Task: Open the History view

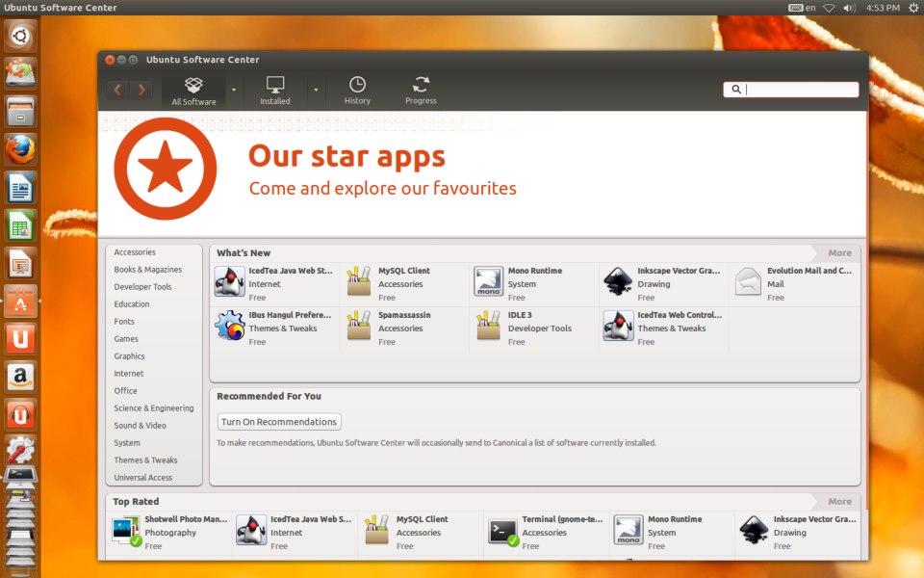Action: 357,91
